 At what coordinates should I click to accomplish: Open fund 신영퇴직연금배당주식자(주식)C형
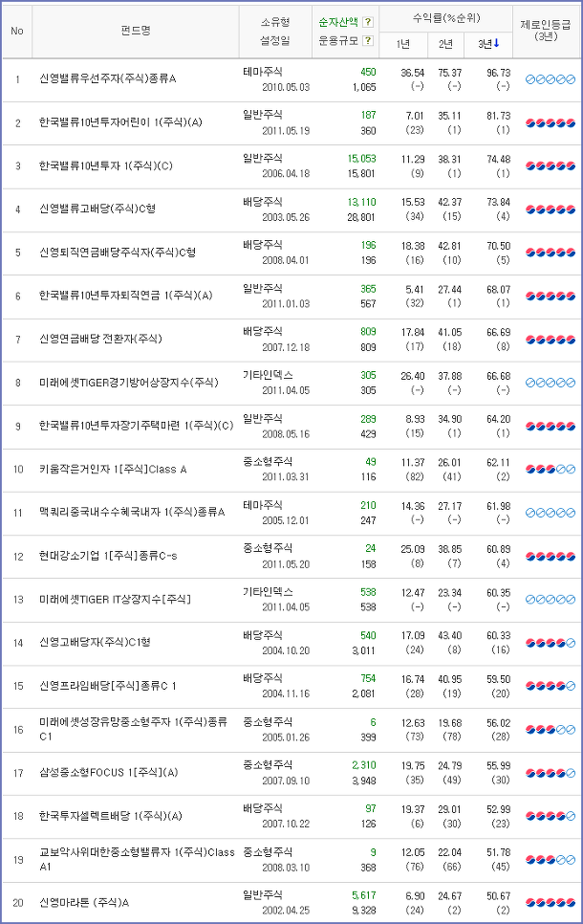click(x=118, y=253)
